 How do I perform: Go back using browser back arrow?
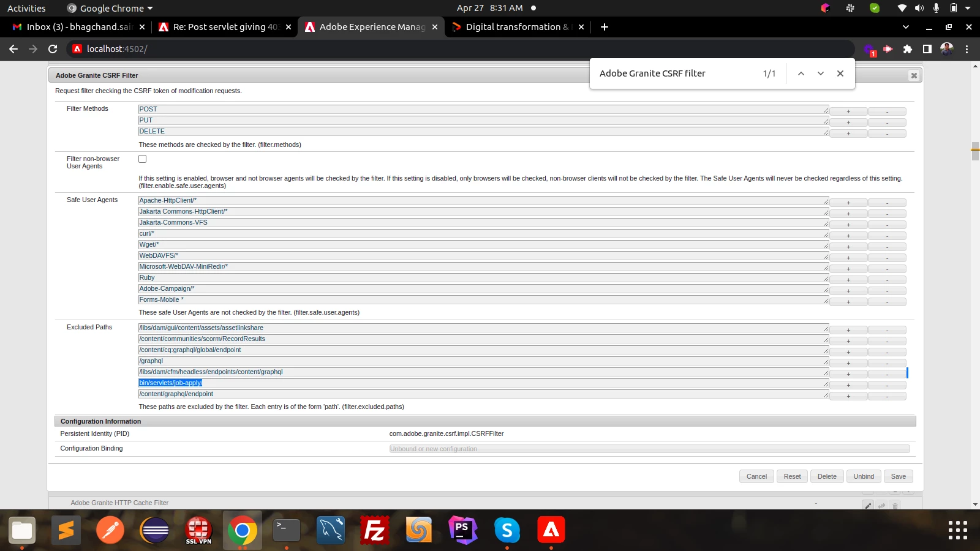(x=13, y=49)
